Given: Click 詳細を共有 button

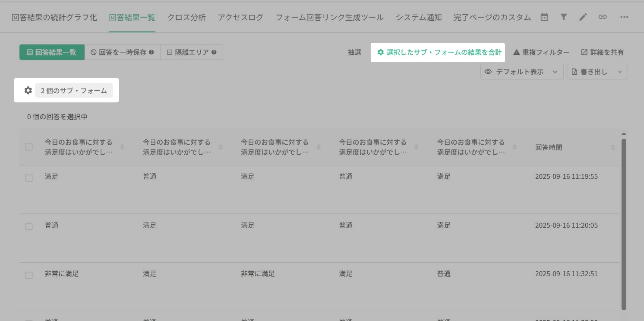Looking at the screenshot, I should click(x=603, y=52).
